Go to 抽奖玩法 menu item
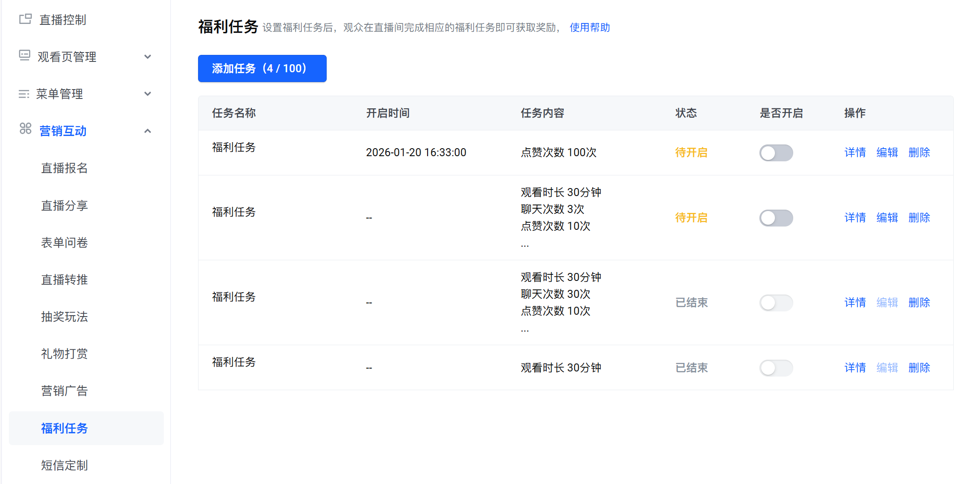 click(64, 317)
